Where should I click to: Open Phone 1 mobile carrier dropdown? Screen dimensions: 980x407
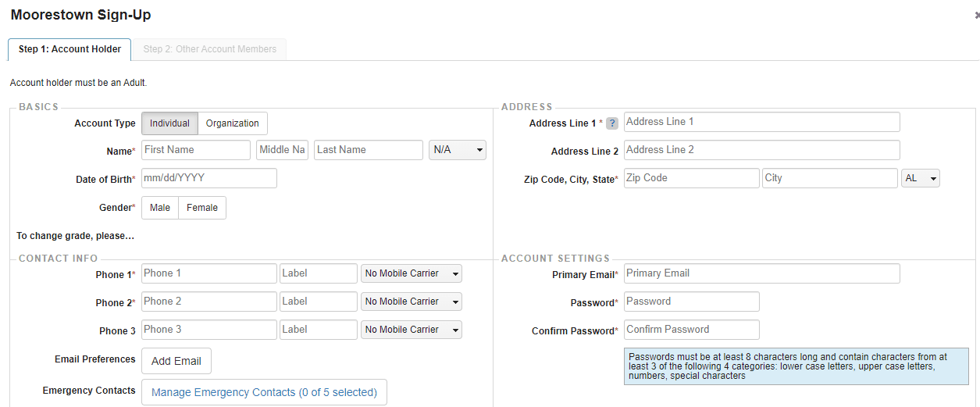coord(412,273)
